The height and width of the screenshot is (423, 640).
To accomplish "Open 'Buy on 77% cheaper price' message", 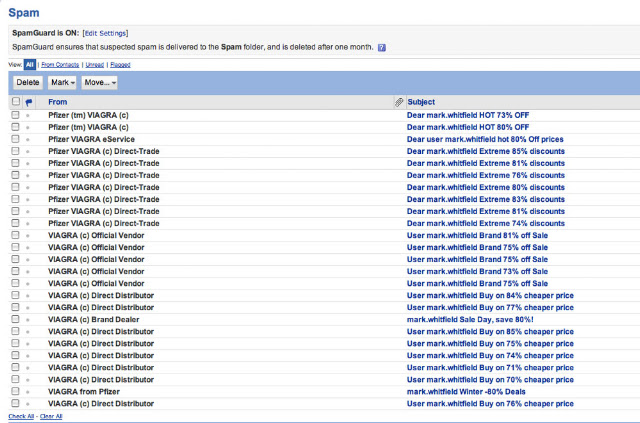I will tap(490, 307).
